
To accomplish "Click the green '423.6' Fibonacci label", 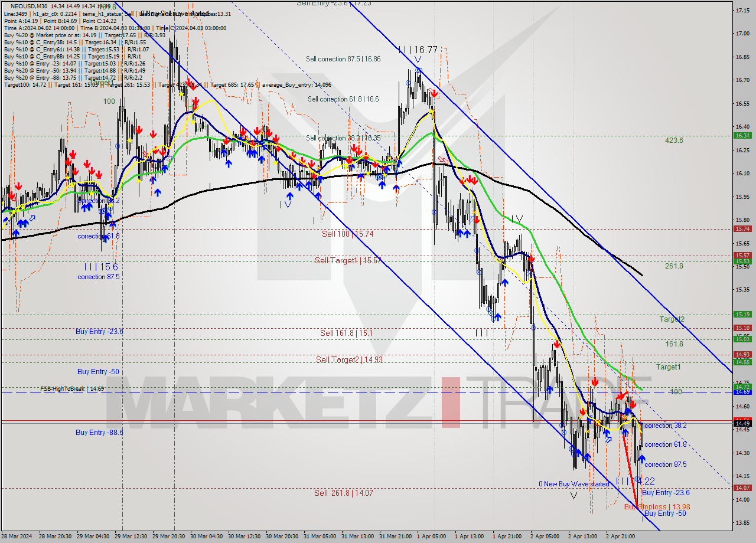I will 674,140.
